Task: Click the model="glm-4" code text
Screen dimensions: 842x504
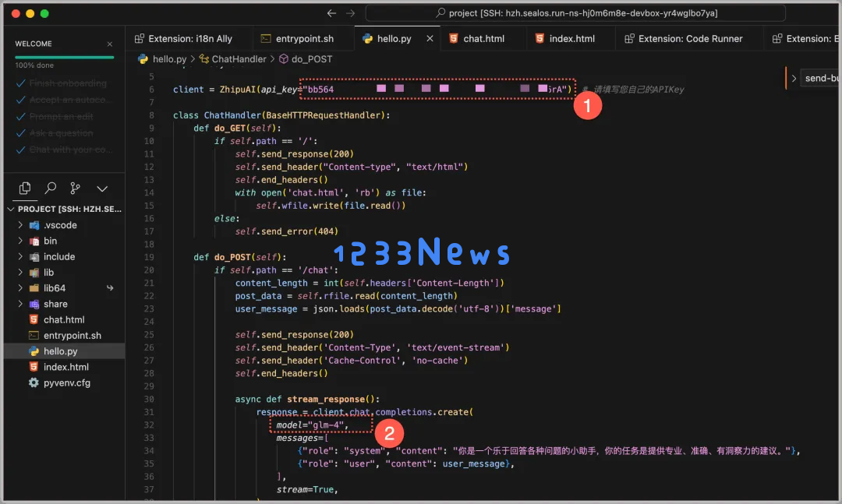Action: coord(312,425)
